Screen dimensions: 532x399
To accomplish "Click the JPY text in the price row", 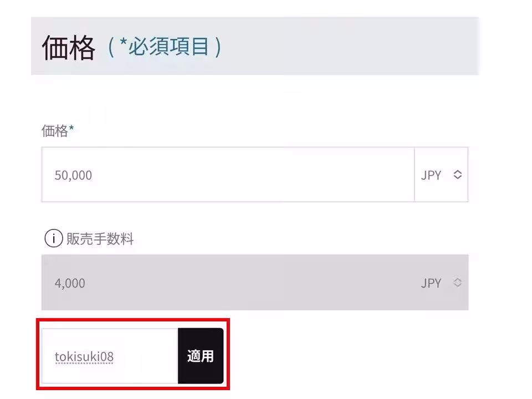I will (431, 176).
